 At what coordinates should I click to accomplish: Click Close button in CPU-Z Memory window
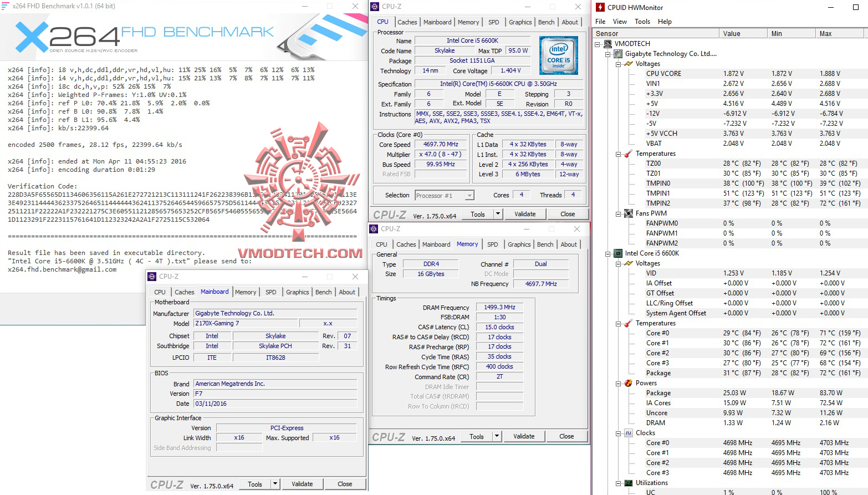point(566,436)
